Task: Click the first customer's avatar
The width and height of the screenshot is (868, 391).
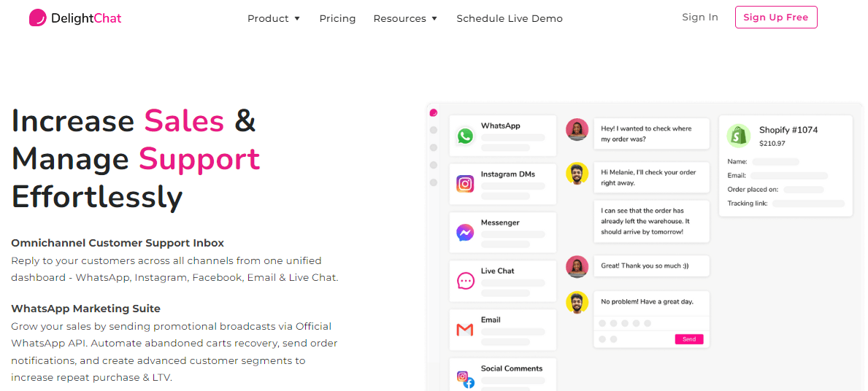Action: coord(577,130)
